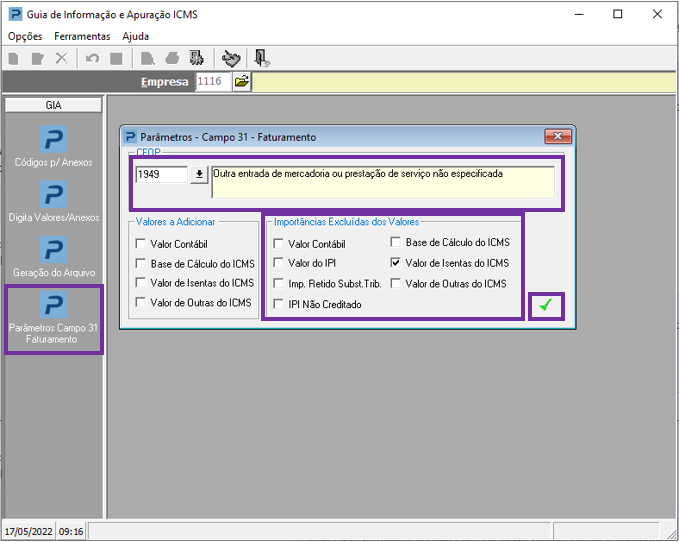Image resolution: width=679 pixels, height=542 pixels.
Task: Check the IPI Não Creditado box
Action: tap(279, 304)
